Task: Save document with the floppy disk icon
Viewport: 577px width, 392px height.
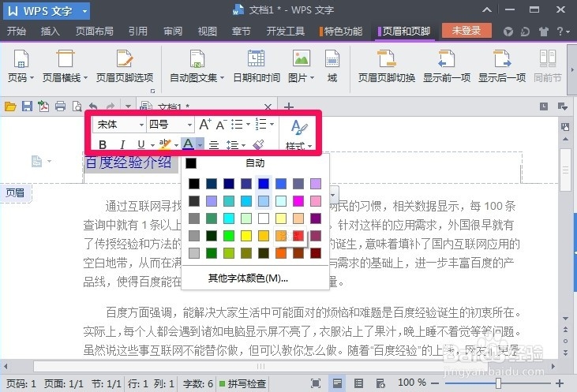Action: pos(27,106)
